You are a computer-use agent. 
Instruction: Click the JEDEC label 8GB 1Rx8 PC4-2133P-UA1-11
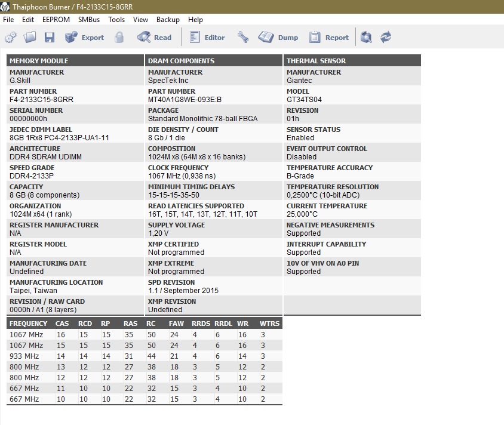coord(59,138)
